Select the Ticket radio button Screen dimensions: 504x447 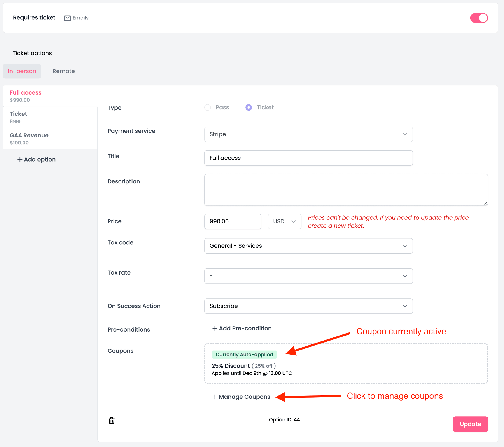point(248,108)
